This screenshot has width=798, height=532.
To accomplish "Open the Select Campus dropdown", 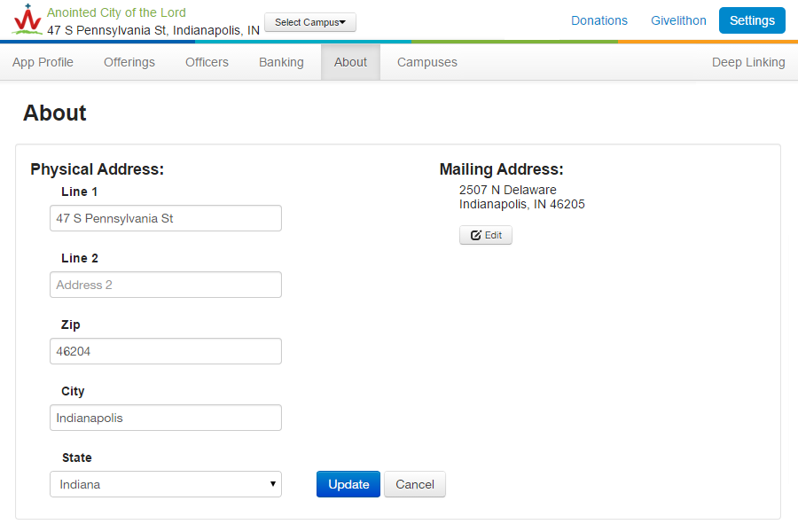I will pyautogui.click(x=310, y=22).
